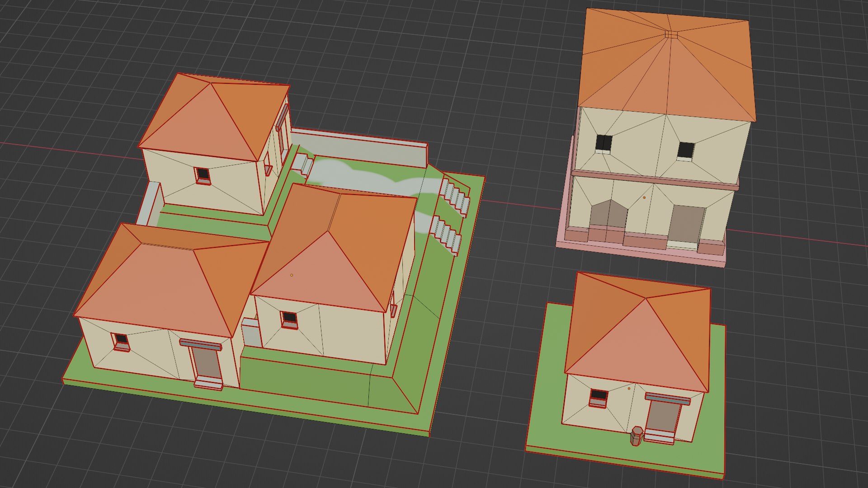This screenshot has width=868, height=488.
Task: Select the barrel beside the small house door
Action: tap(636, 436)
